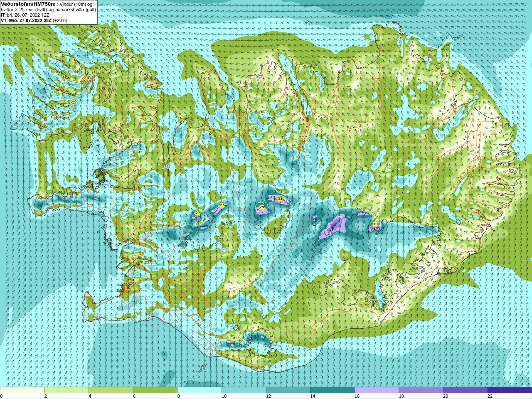Click the 'IT: þri. 26. 07. 2022 12Z' line
The height and width of the screenshot is (399, 532).
point(25,15)
